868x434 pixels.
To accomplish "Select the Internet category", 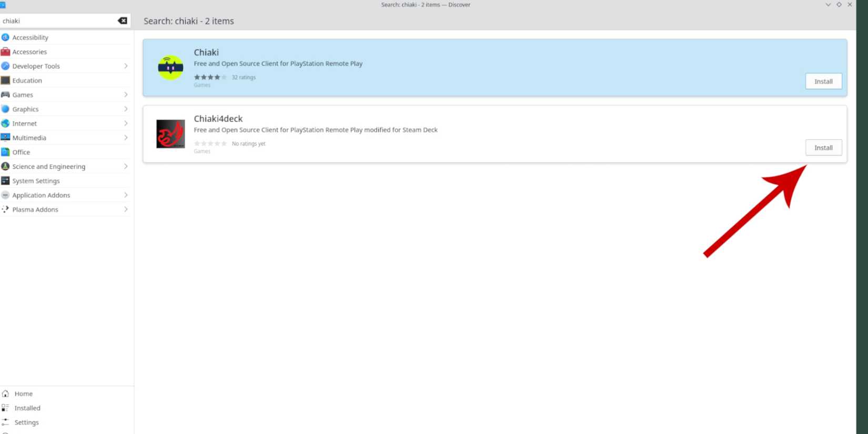I will point(25,124).
